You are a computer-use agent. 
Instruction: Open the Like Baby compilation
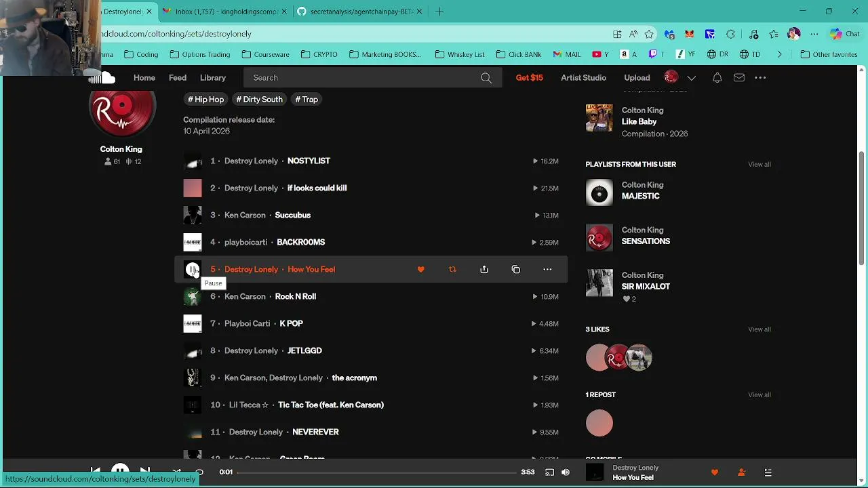coord(639,122)
